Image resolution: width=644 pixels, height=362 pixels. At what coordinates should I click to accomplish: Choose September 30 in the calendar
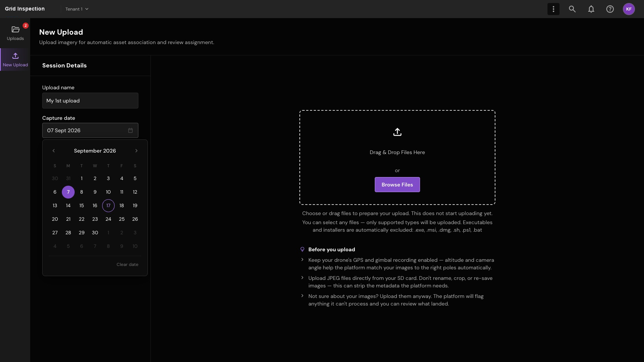coord(95,233)
